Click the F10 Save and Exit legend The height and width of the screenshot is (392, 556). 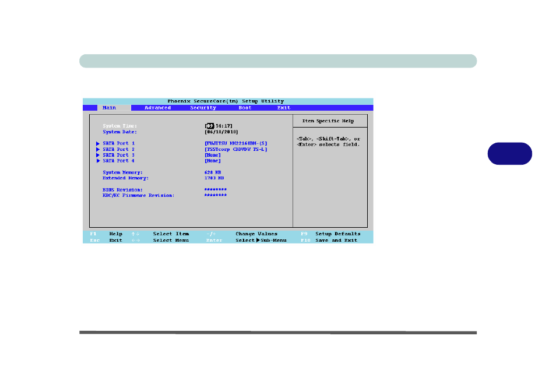pos(329,241)
